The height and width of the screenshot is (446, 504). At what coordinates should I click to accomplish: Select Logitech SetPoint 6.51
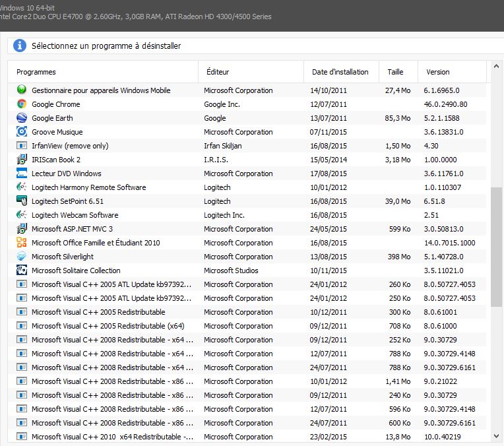(x=67, y=201)
